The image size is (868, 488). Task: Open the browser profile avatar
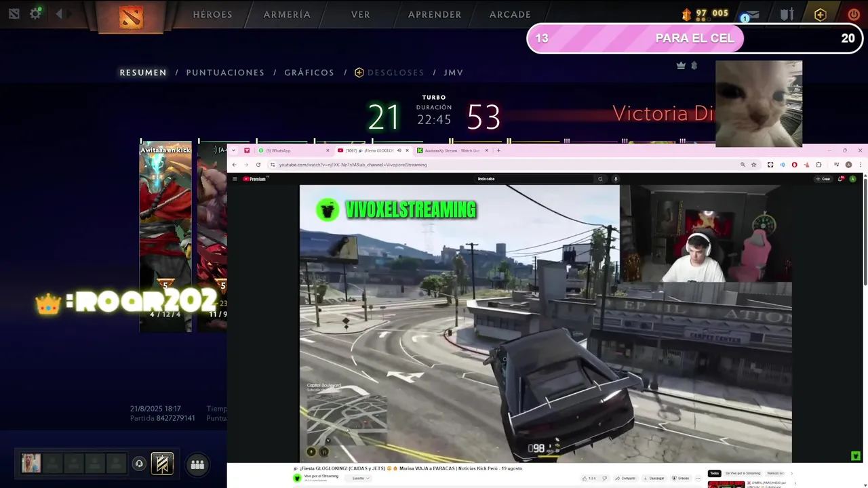pyautogui.click(x=848, y=165)
